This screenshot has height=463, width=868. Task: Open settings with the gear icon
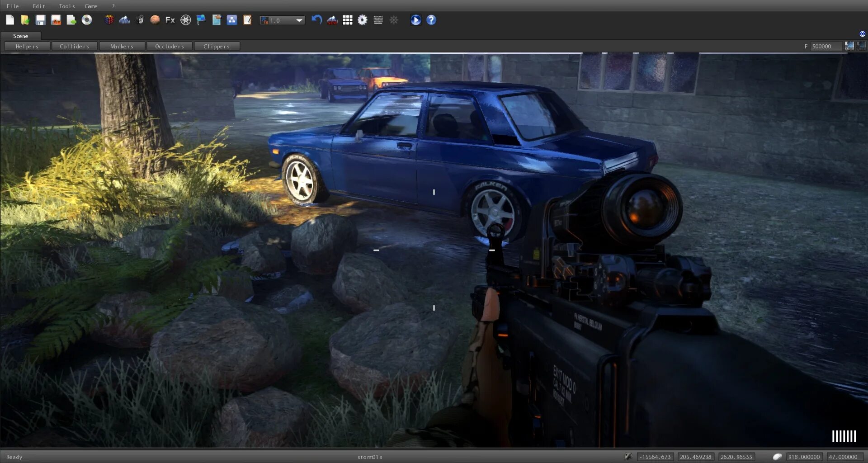point(363,20)
